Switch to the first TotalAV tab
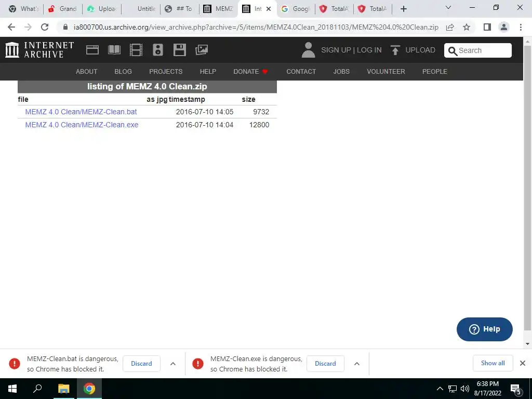Viewport: 532px width, 399px height. [x=335, y=9]
